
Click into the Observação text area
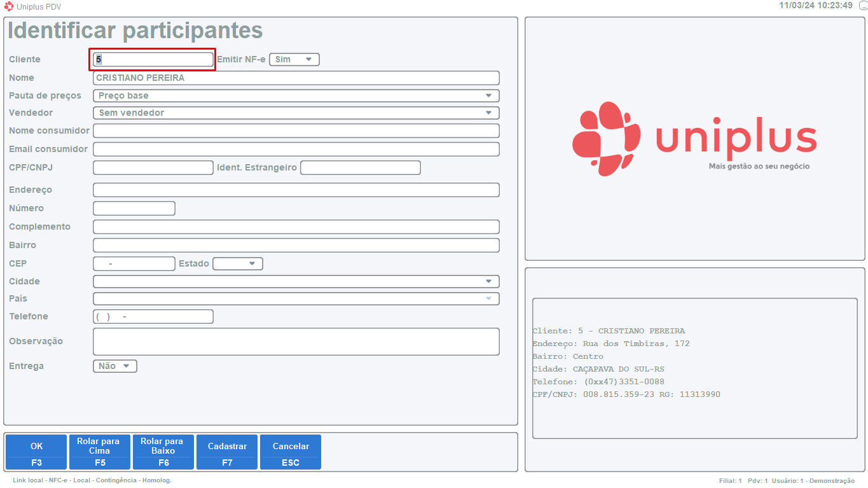(x=296, y=342)
